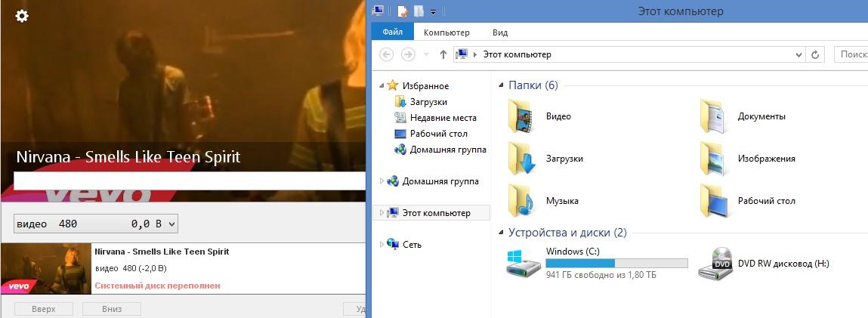Select Домашняя группа under Избранное

pos(448,150)
